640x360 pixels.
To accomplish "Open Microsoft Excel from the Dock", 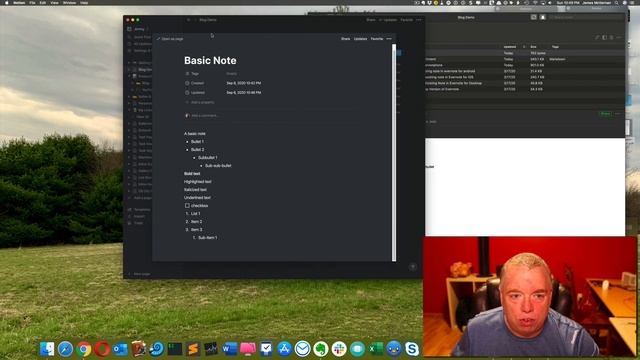I will (376, 349).
